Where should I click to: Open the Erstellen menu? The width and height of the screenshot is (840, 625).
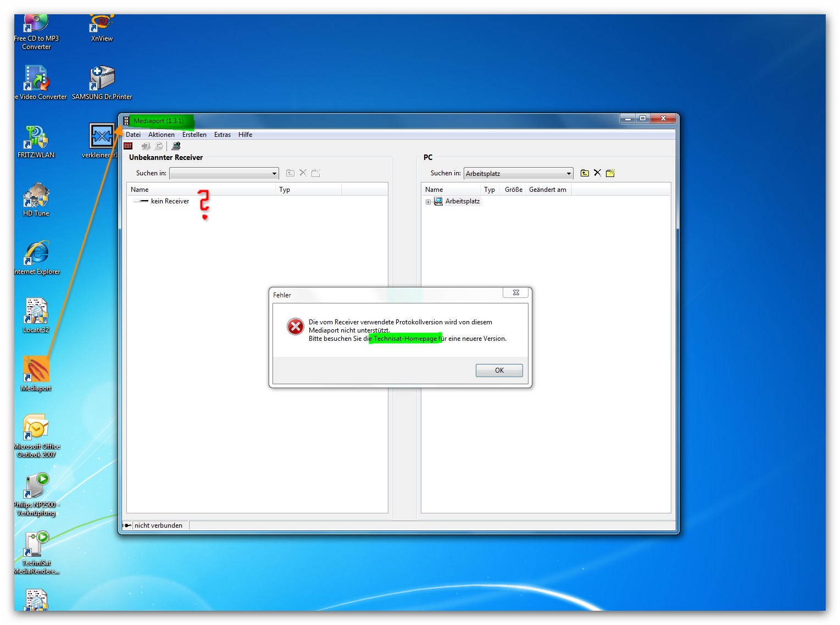pyautogui.click(x=194, y=135)
